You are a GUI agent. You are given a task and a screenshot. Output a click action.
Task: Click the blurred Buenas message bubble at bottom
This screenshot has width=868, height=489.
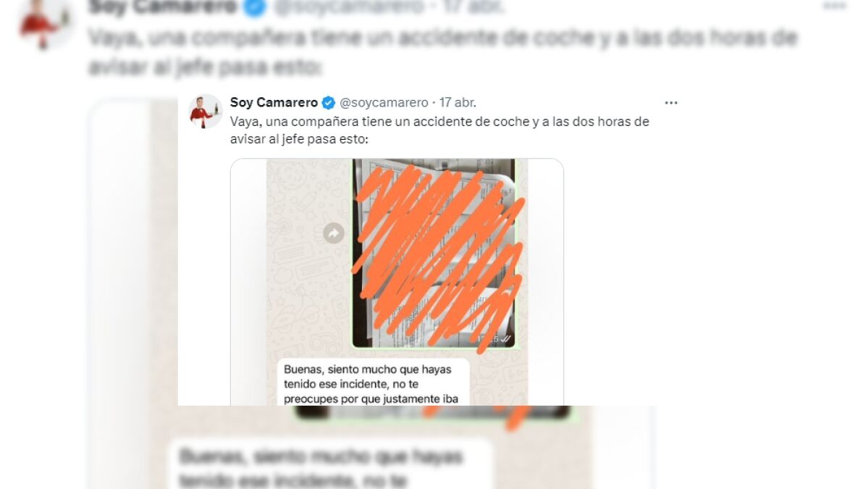[330, 464]
